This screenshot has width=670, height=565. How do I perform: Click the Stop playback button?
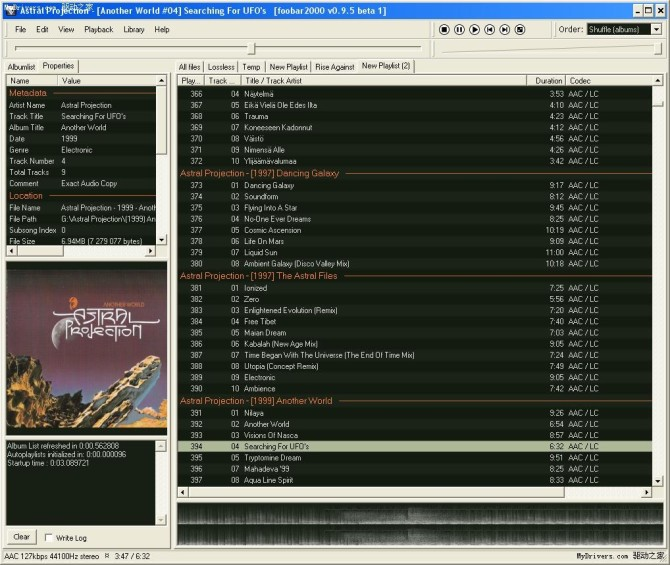click(444, 30)
